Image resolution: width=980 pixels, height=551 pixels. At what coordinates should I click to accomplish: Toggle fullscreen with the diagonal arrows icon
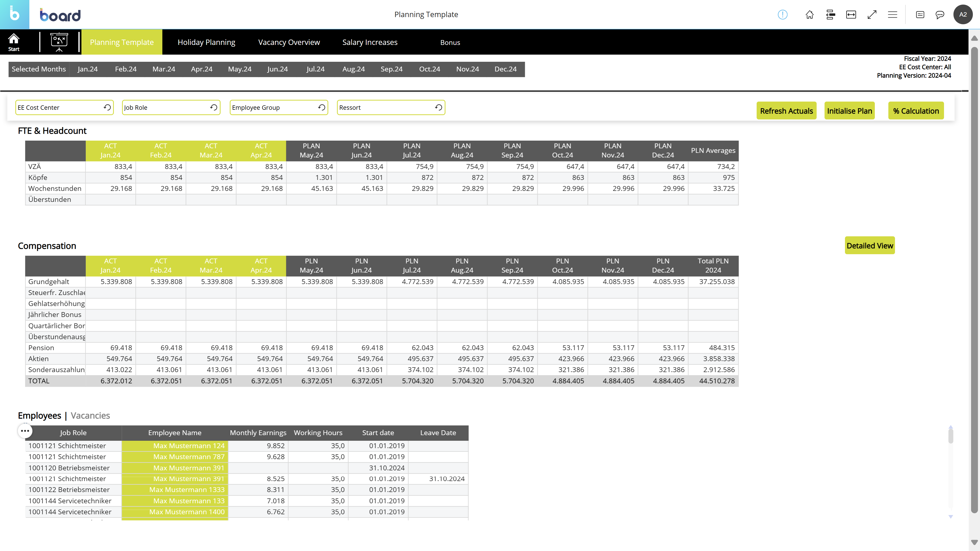click(872, 15)
